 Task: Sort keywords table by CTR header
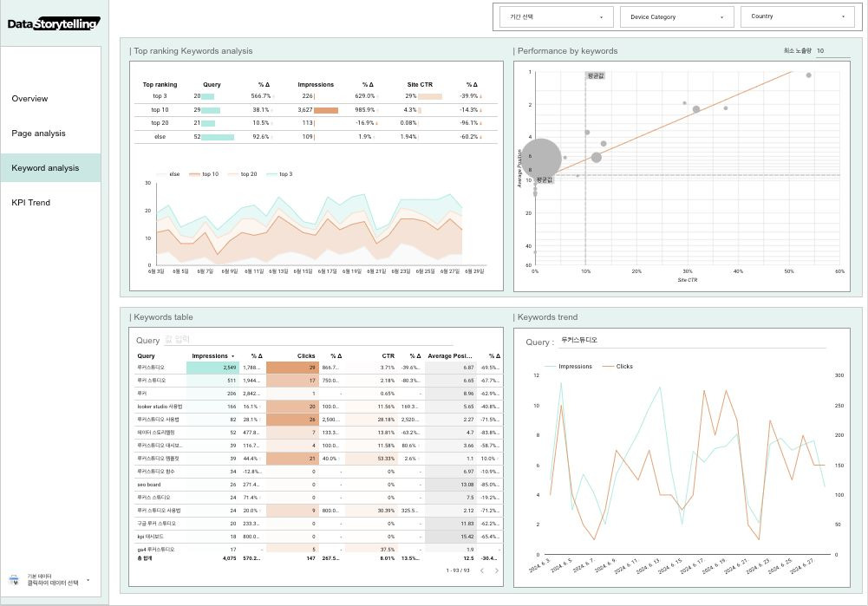[x=388, y=355]
